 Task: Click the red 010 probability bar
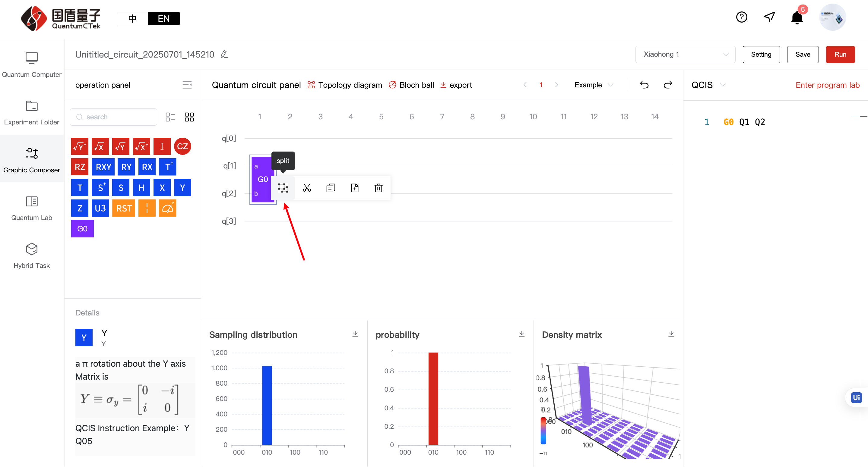[433, 398]
